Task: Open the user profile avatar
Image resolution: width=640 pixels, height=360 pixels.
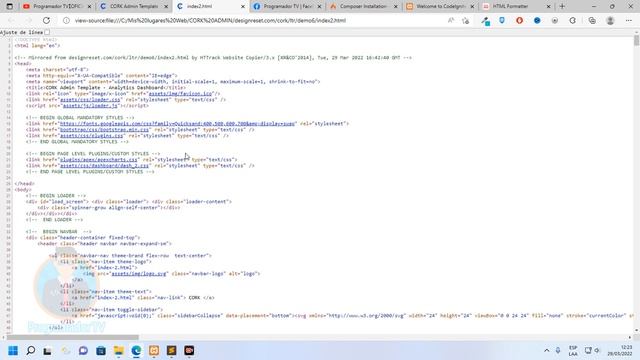Action: point(610,20)
